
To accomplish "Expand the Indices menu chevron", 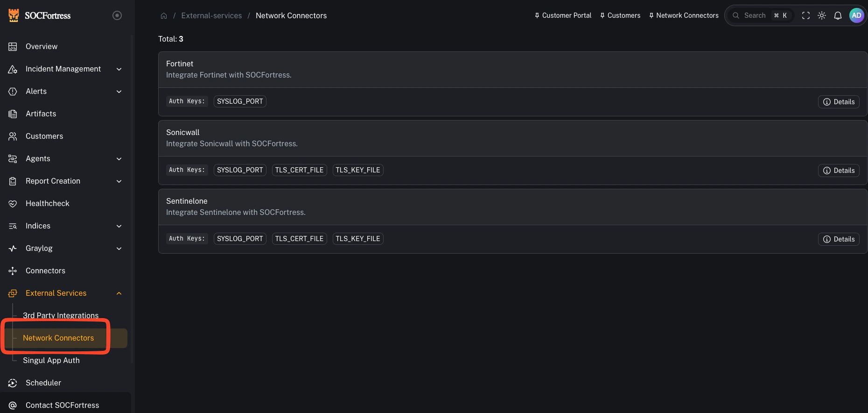I will [x=119, y=226].
